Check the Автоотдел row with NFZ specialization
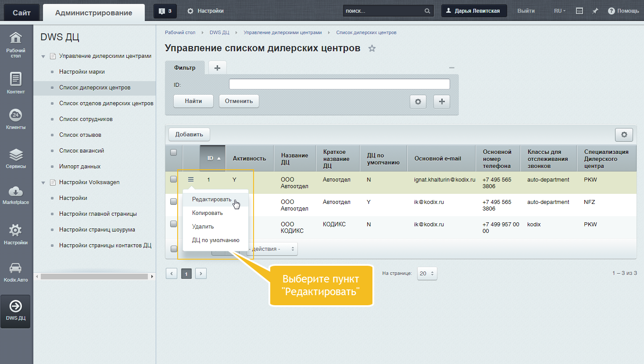 174,202
